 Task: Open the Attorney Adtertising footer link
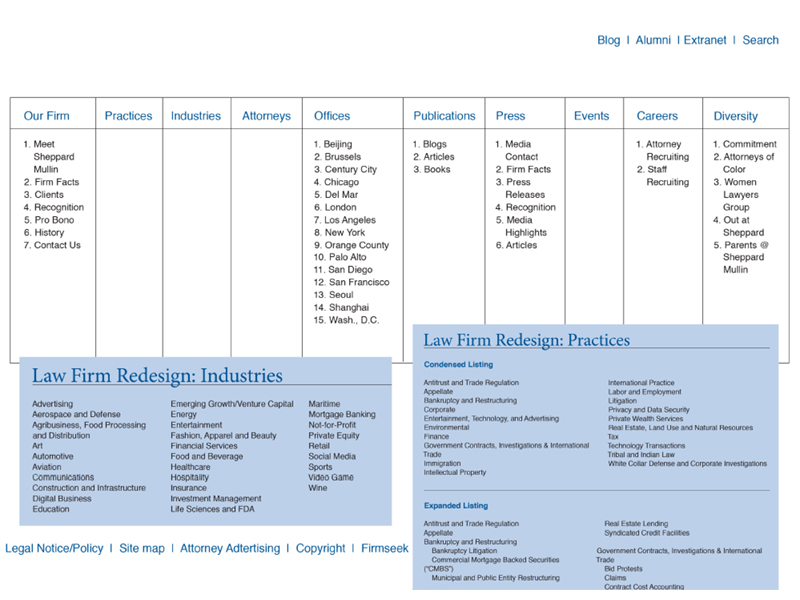[230, 548]
